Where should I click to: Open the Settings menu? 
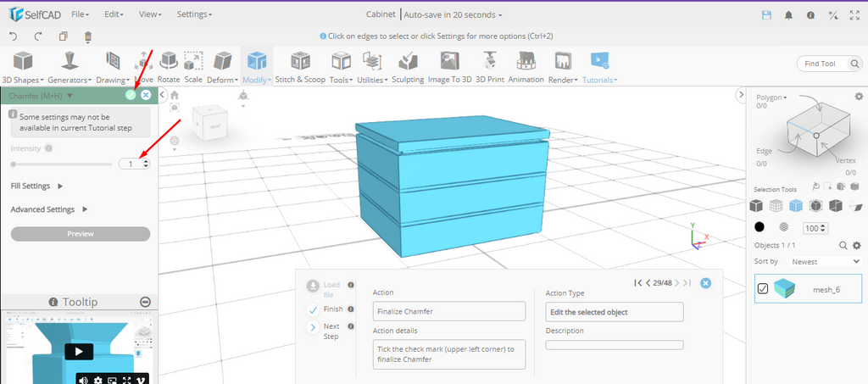[x=194, y=14]
